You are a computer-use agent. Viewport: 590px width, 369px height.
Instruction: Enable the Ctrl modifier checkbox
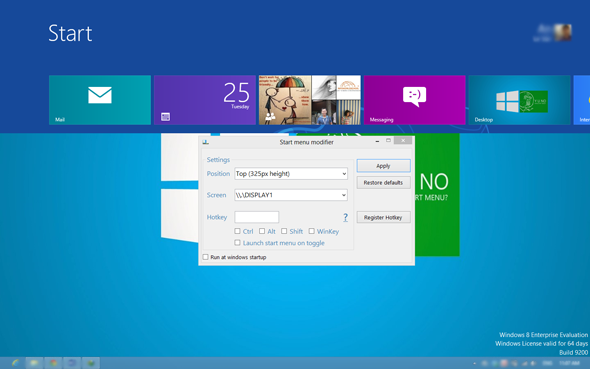point(237,231)
